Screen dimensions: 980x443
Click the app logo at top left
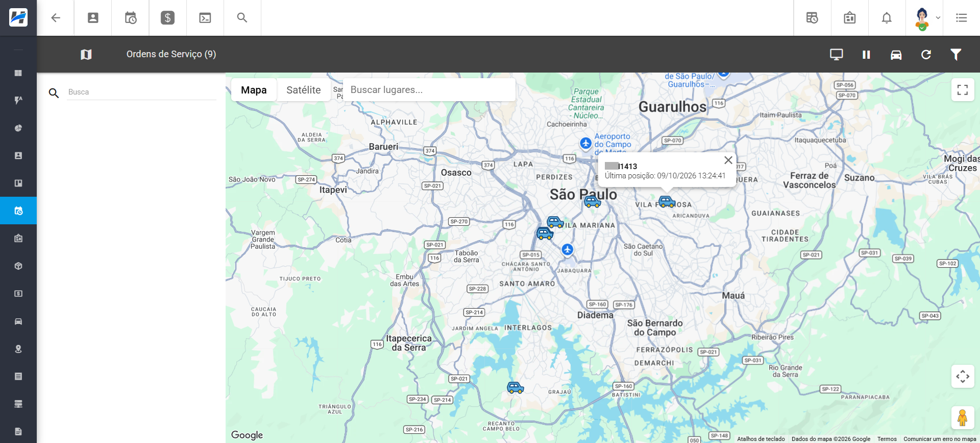click(x=18, y=18)
